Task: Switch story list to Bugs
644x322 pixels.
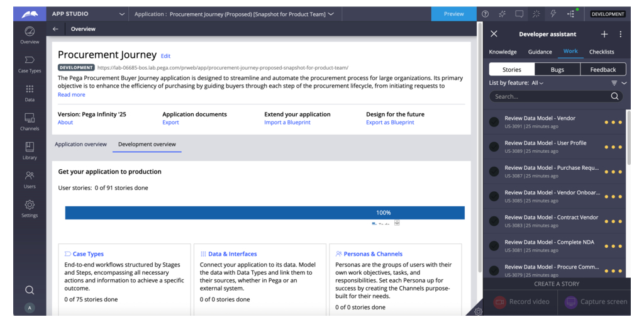Action: click(x=557, y=69)
